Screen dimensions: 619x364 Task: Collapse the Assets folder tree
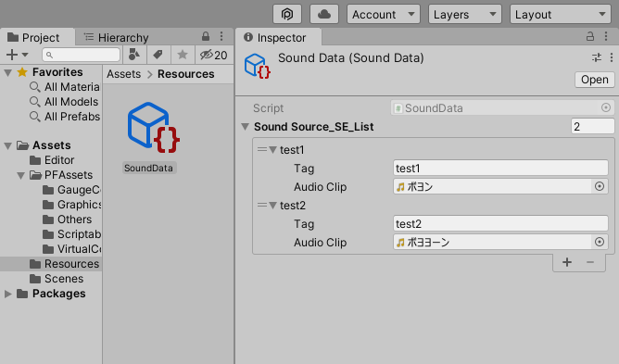pyautogui.click(x=7, y=145)
